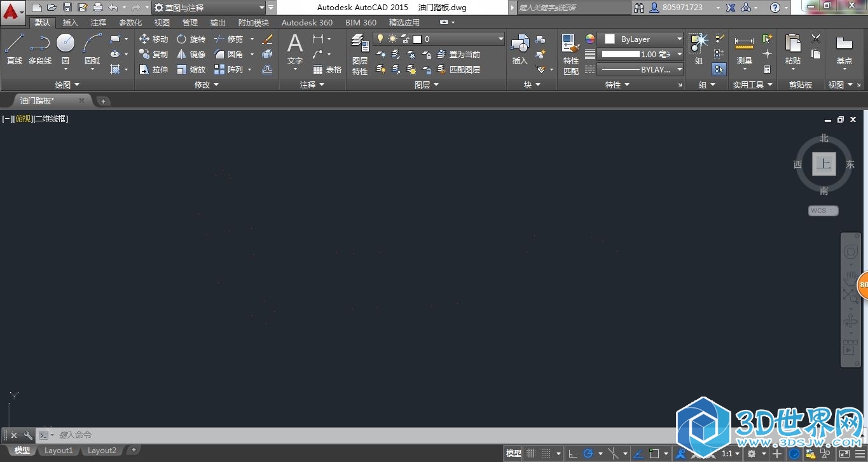Image resolution: width=868 pixels, height=462 pixels.
Task: Click the 阵列 (Array) command
Action: coord(229,69)
